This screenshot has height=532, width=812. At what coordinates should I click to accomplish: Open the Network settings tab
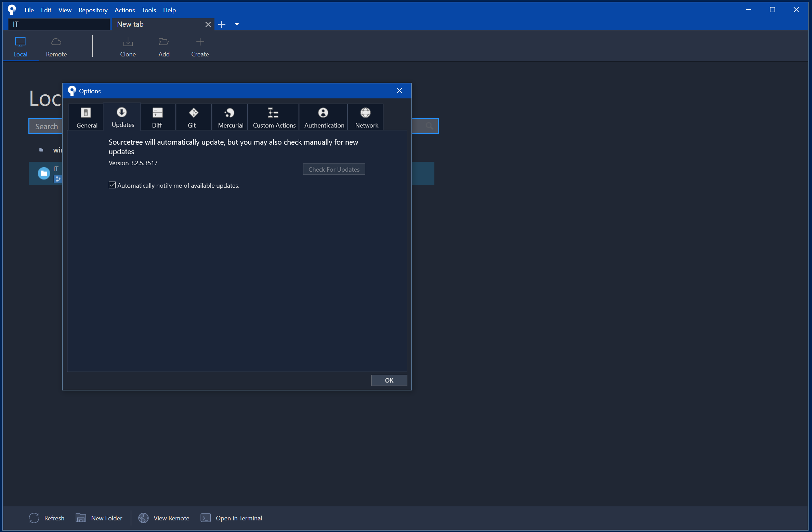click(366, 117)
